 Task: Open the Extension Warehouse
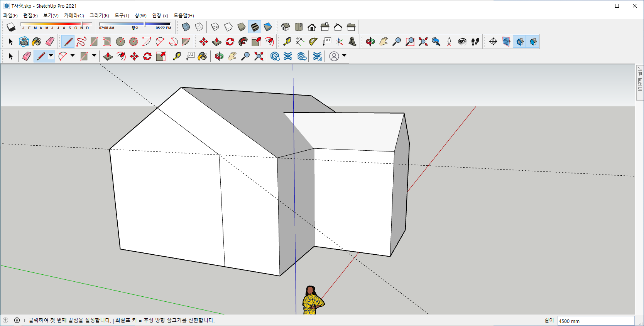[x=288, y=56]
